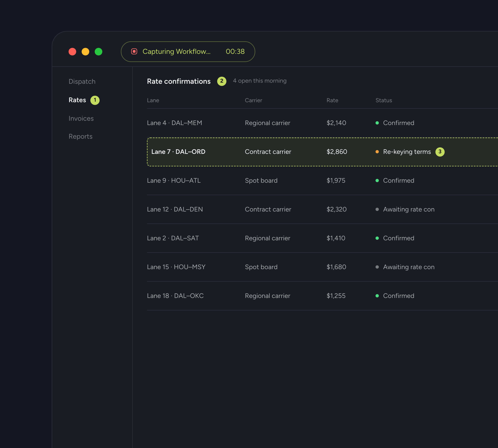Open the Dispatch section in sidebar
498x448 pixels.
(x=82, y=81)
